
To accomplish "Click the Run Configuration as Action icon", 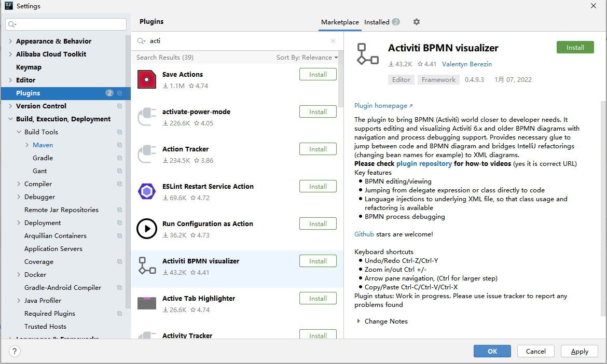I will point(147,229).
